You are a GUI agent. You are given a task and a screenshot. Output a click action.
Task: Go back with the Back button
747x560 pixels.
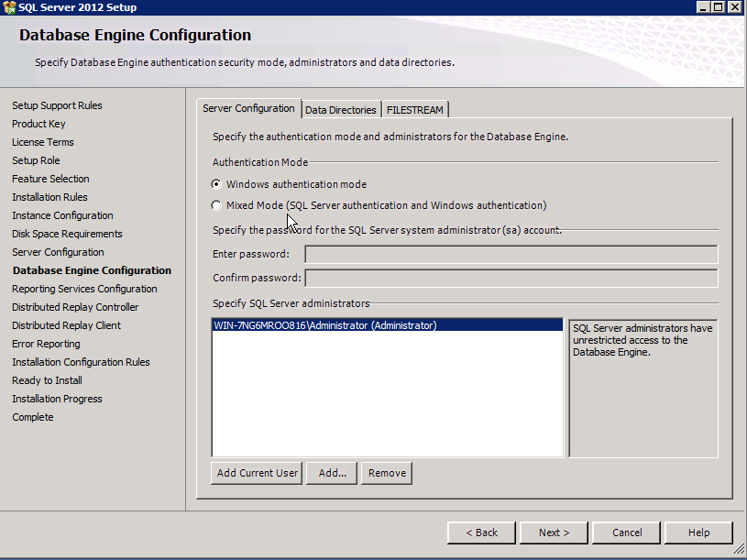(481, 533)
